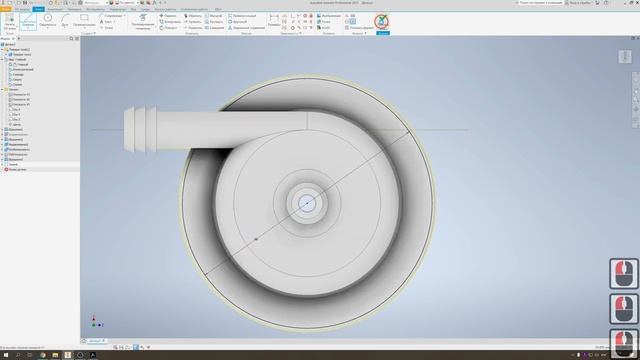Choose the Поворот (Rotate) command
This screenshot has width=640, height=360.
pos(169,28)
